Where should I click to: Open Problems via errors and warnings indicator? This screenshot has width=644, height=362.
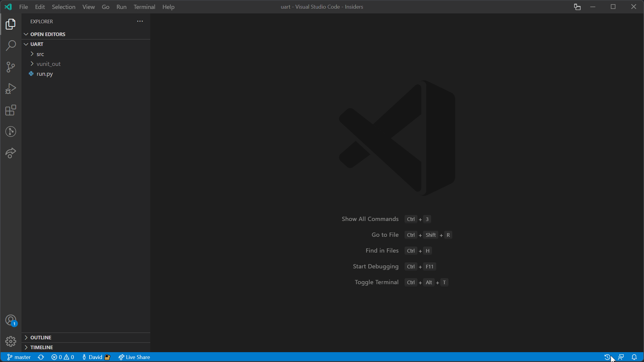click(x=63, y=357)
